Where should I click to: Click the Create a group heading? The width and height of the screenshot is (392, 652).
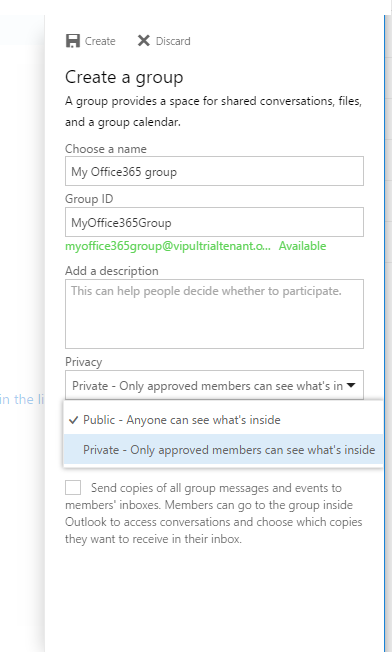(124, 78)
